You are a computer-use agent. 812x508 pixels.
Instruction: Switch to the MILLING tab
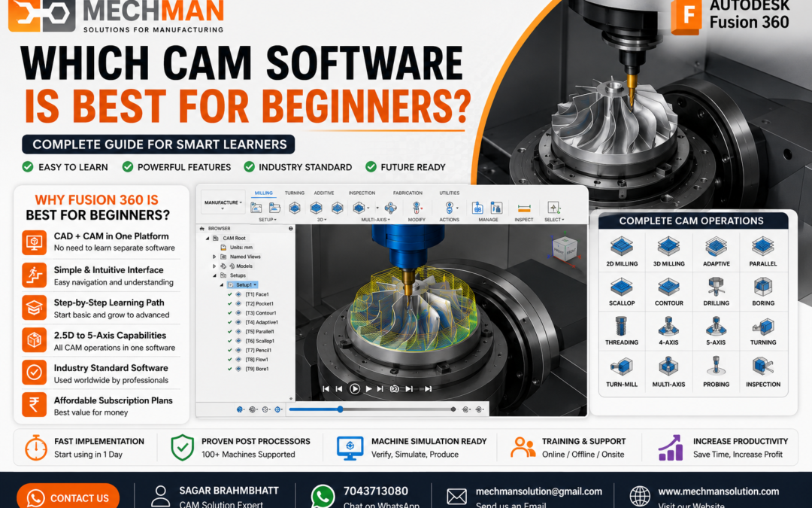pos(264,193)
